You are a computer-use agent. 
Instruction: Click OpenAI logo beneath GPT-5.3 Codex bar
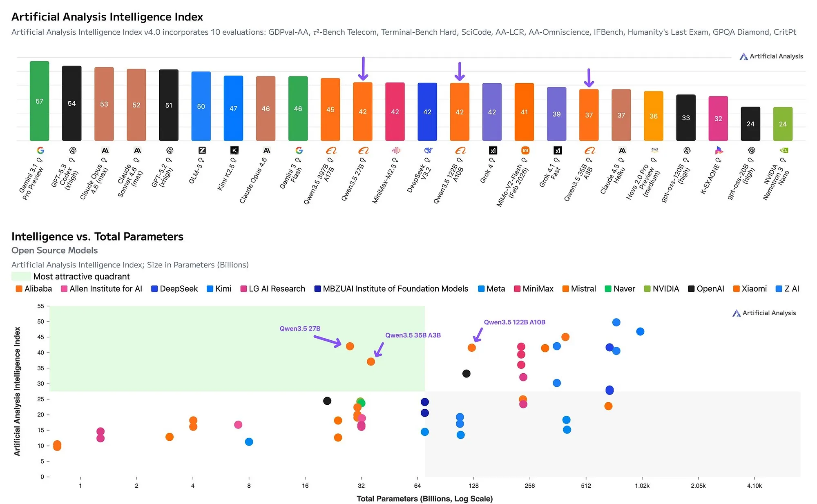click(x=73, y=150)
